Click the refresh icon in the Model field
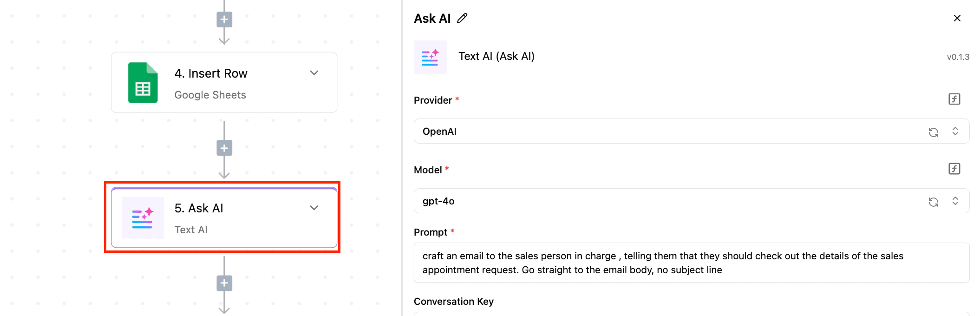 point(933,202)
